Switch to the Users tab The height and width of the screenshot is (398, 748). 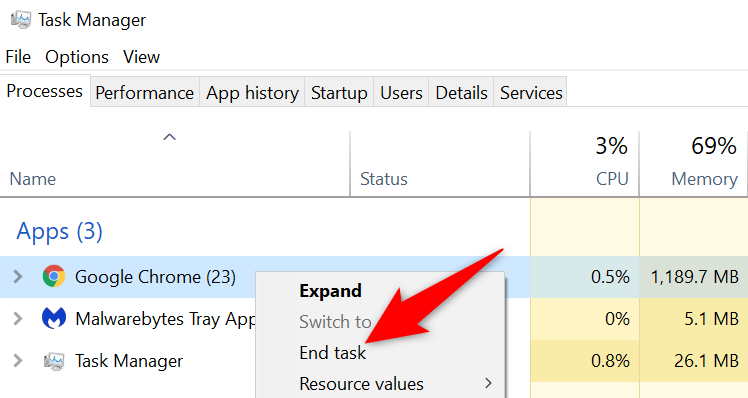tap(401, 93)
